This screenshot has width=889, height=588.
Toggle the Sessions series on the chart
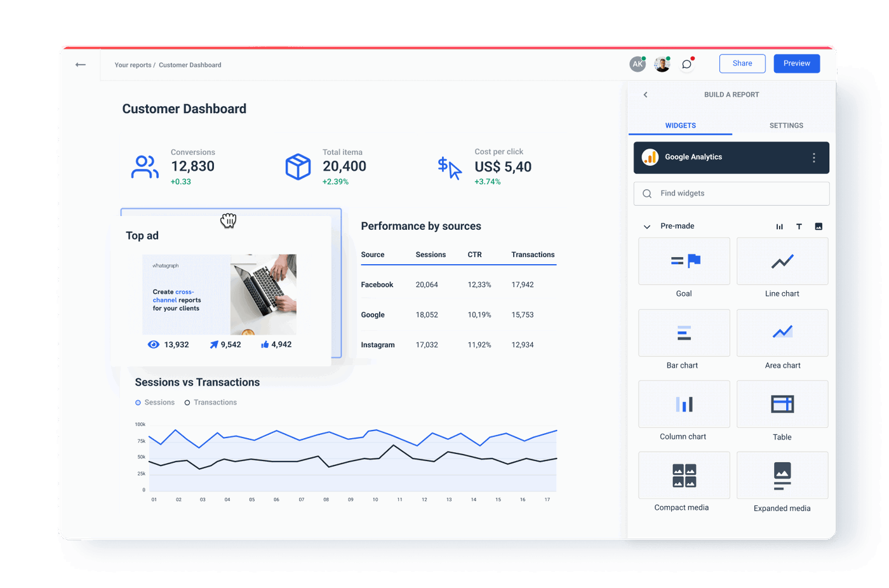click(154, 402)
